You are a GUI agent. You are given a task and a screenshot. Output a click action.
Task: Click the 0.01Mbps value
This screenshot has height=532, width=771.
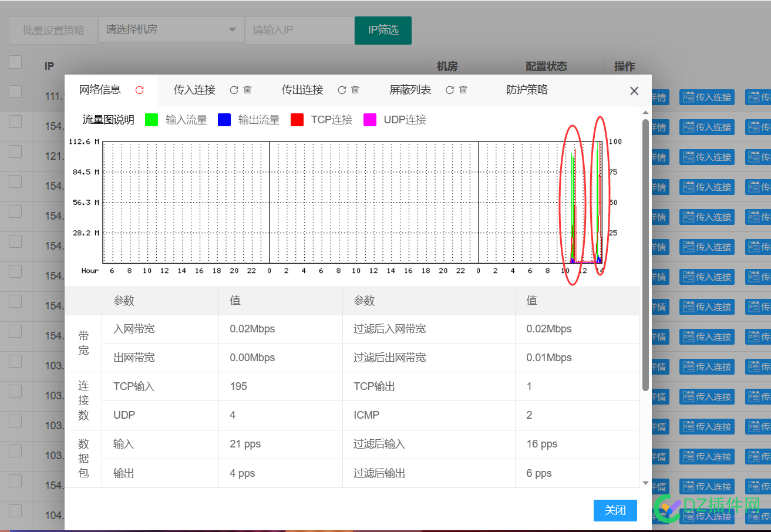tap(549, 358)
